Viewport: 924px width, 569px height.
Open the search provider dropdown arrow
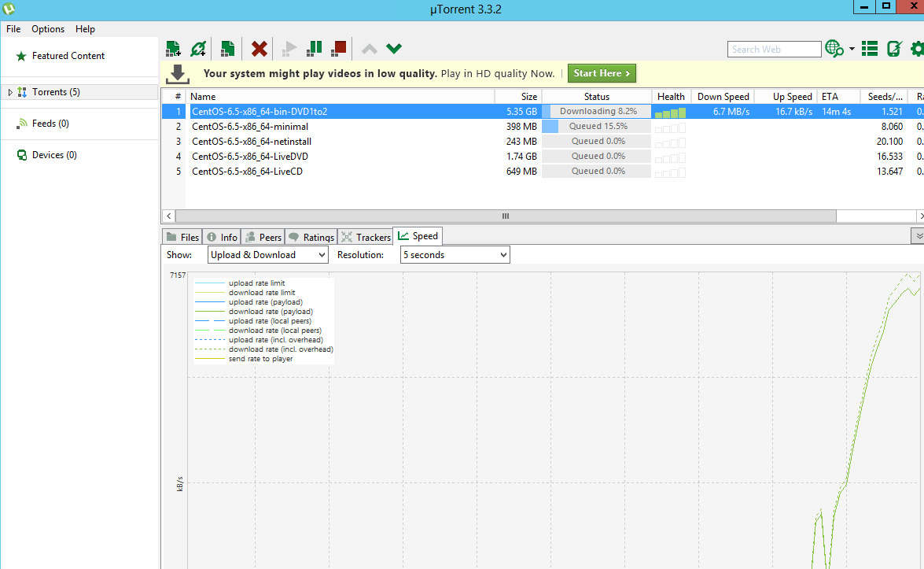(852, 49)
